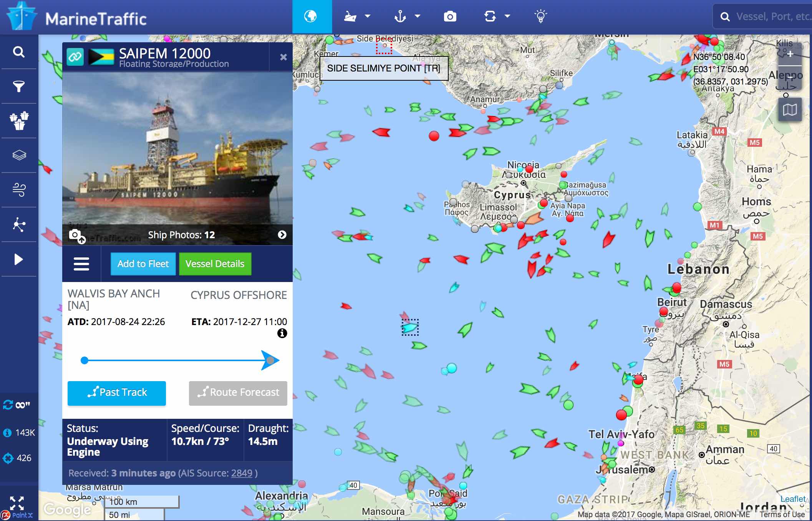Toggle the map type selector on the map
Image resolution: width=812 pixels, height=521 pixels.
(790, 110)
